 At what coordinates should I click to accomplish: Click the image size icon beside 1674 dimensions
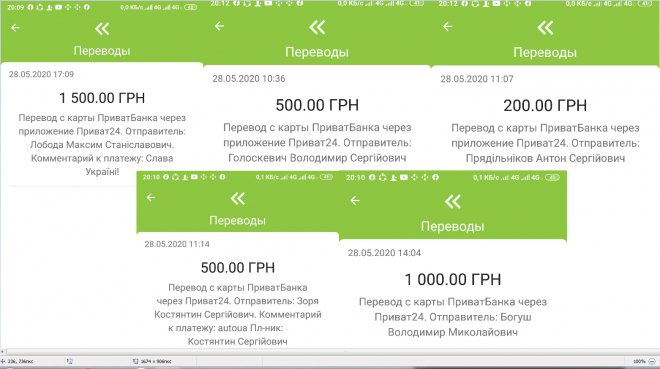tap(136, 361)
